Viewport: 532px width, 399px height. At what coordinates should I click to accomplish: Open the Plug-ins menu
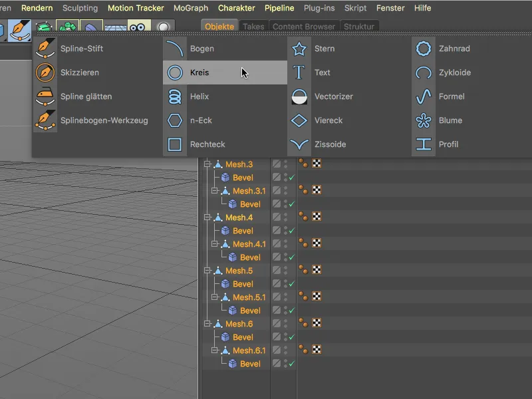[x=319, y=8]
